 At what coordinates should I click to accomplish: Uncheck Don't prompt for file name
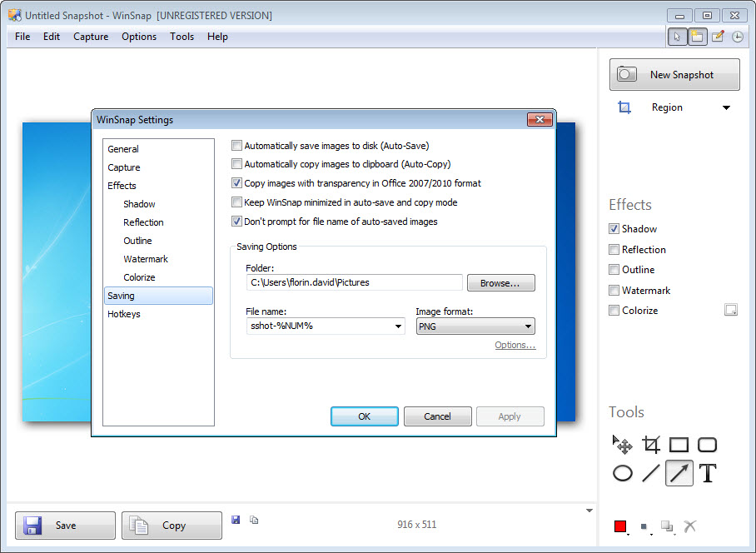coord(236,222)
